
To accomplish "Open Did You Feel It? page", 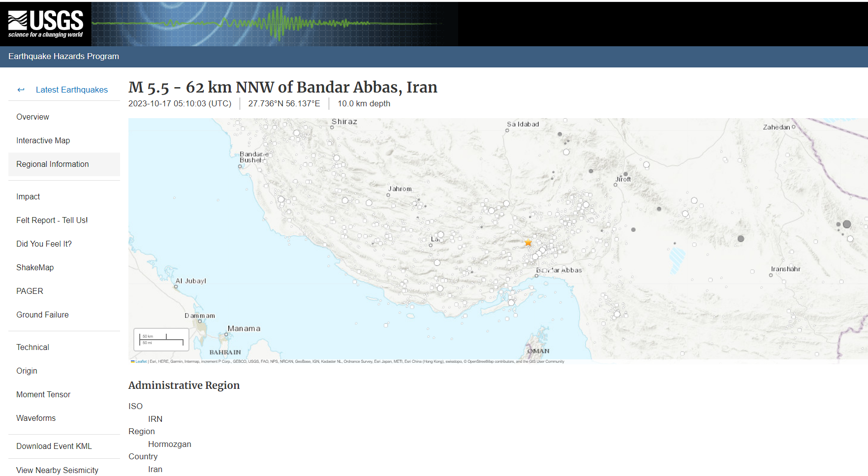I will 44,244.
